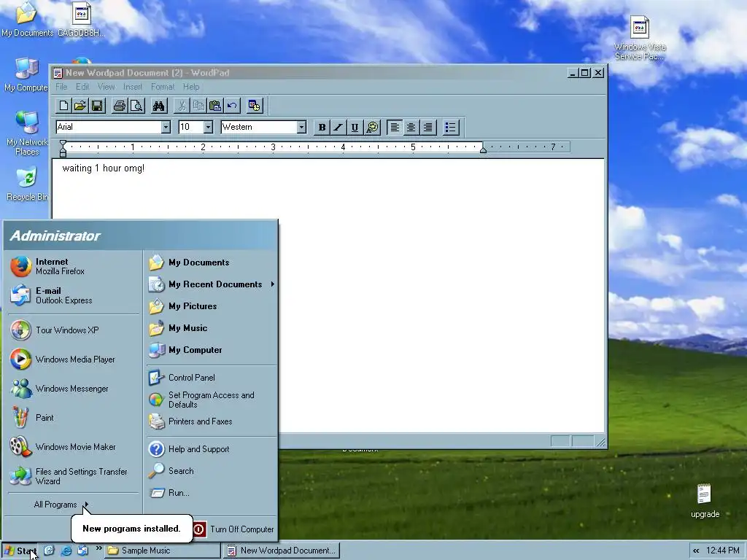Open the File menu in WordPad
Viewport: 747px width, 560px height.
(61, 87)
